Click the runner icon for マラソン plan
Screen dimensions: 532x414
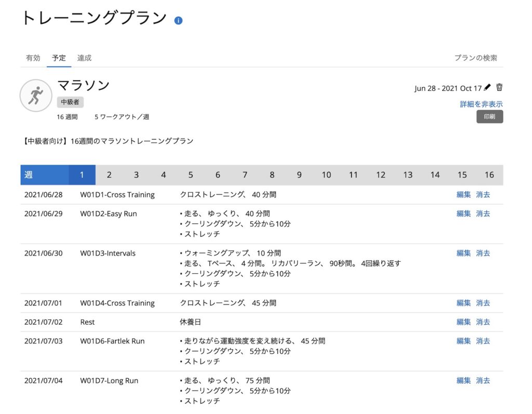36,96
